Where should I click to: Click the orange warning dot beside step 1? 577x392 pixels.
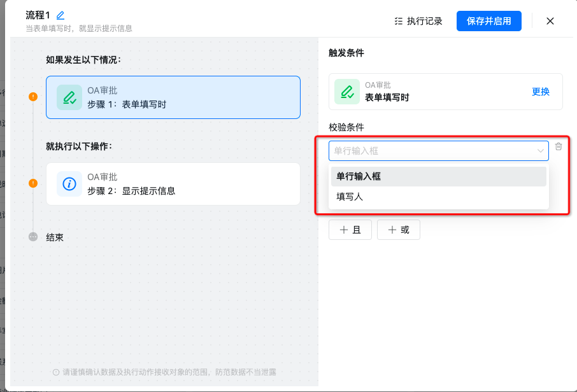(x=33, y=97)
